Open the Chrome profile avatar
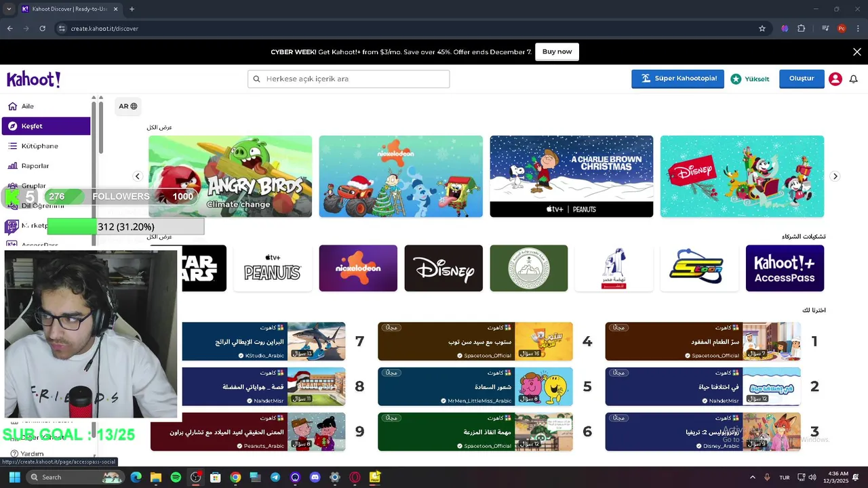 click(x=842, y=28)
